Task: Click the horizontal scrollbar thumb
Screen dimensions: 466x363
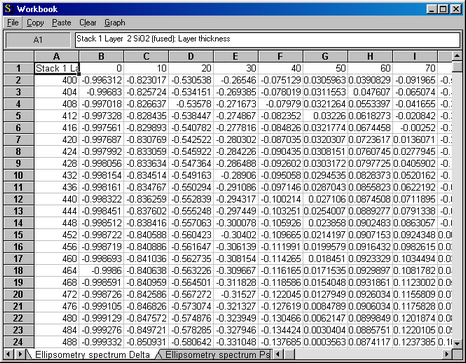Action: (289, 354)
